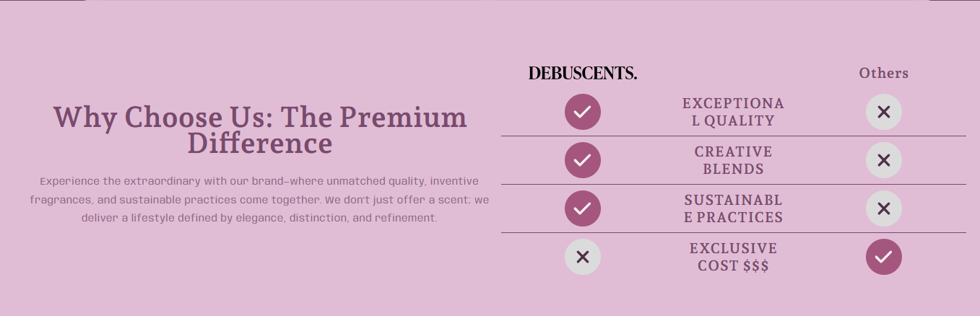This screenshot has width=980, height=316.
Task: Click the divider line above Exclusive Cost
Action: tap(733, 232)
